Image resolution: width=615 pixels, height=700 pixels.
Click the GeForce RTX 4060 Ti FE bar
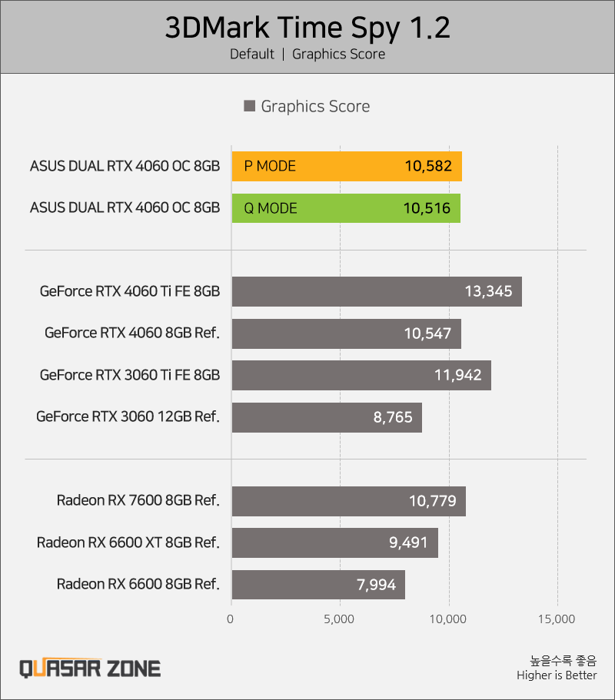[377, 291]
